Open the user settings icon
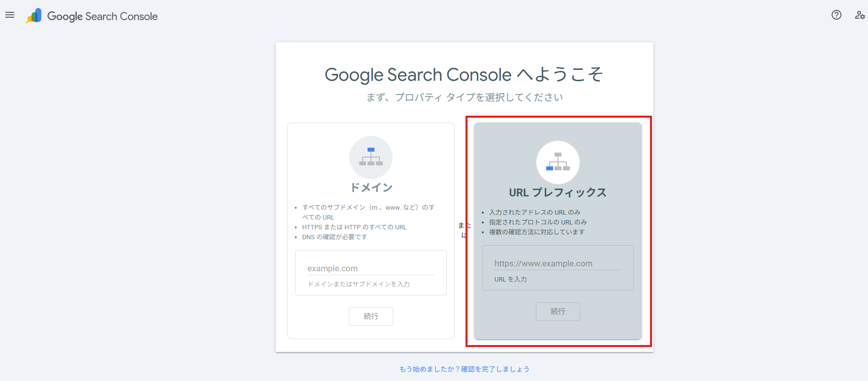Image resolution: width=868 pixels, height=381 pixels. 859,15
